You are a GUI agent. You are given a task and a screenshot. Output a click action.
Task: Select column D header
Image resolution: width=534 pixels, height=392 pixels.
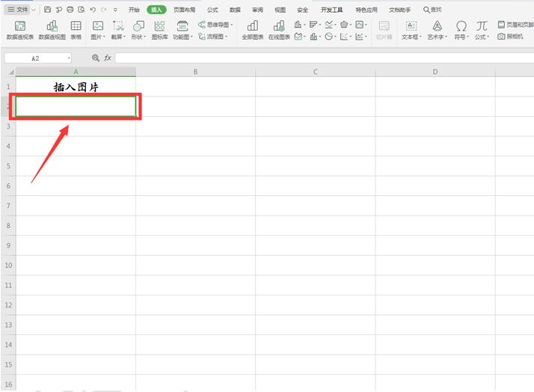point(435,72)
